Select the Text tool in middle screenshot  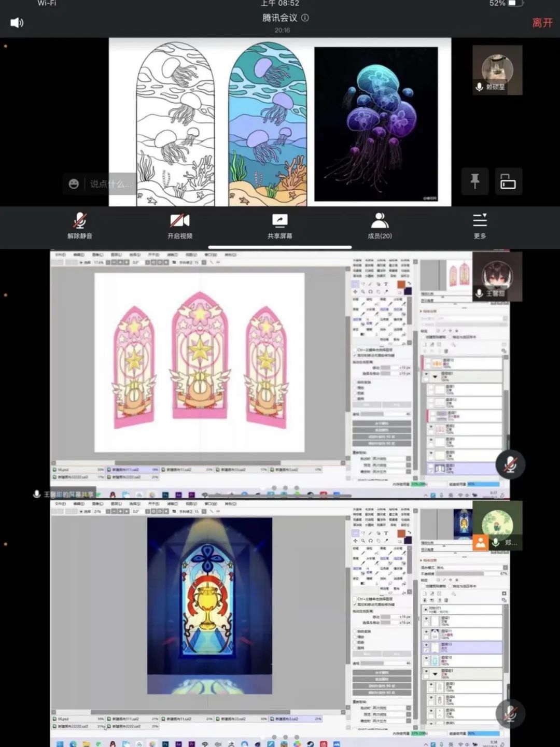[386, 284]
